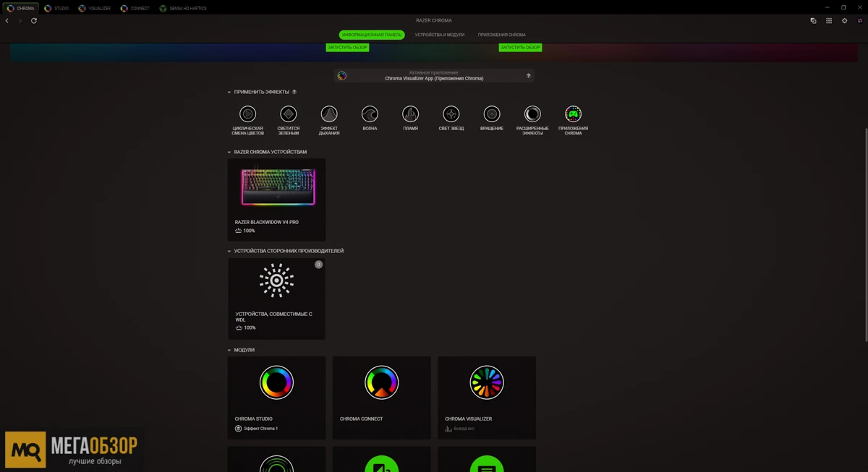Open the WDL compatible devices card
Image resolution: width=868 pixels, height=472 pixels.
[276, 299]
